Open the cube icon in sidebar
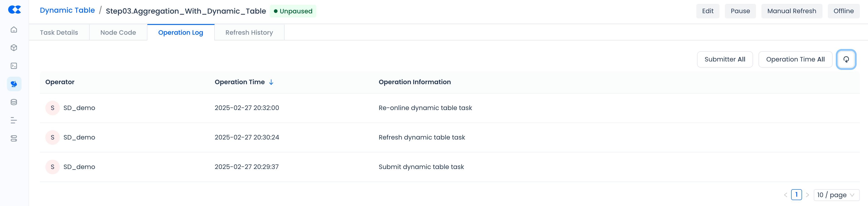868x206 pixels. click(14, 48)
